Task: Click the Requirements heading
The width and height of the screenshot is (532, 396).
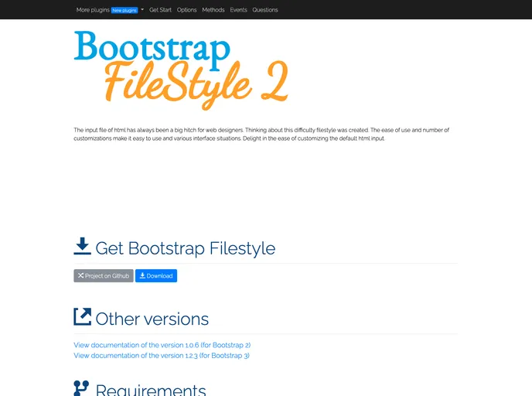Action: [151, 390]
